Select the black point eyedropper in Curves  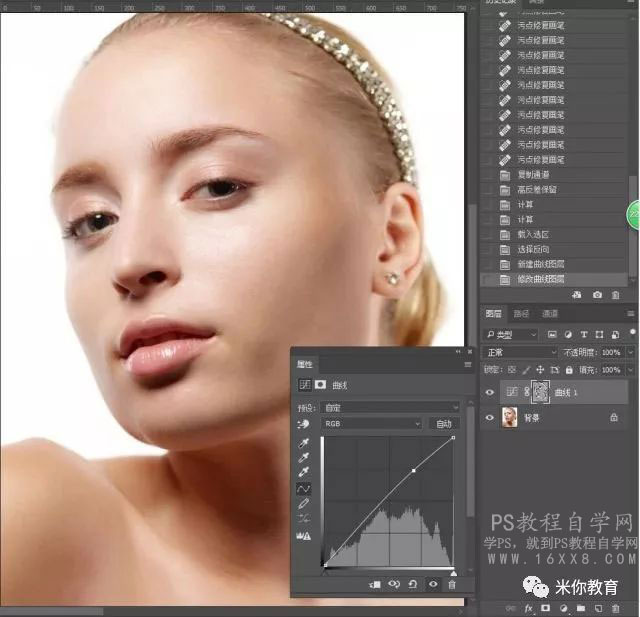[304, 443]
